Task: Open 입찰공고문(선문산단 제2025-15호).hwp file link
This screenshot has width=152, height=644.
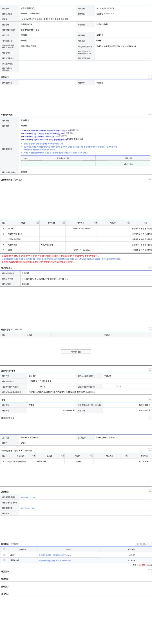Action: [x=55, y=555]
